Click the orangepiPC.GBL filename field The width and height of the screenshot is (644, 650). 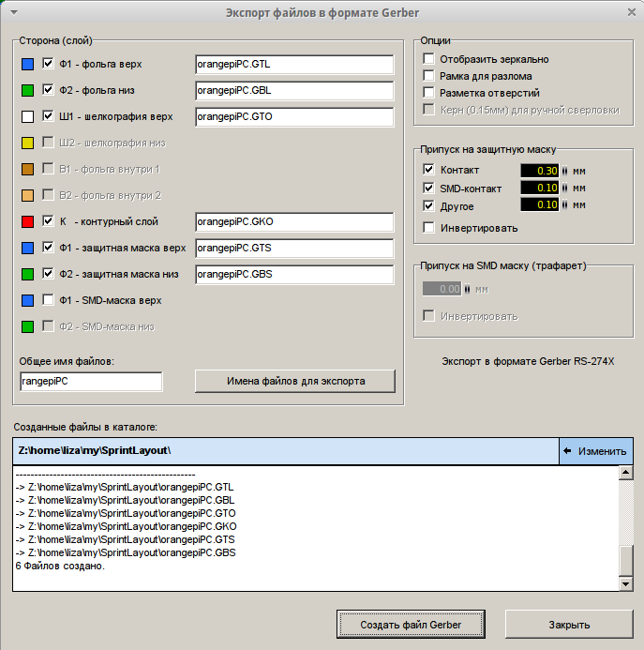[x=294, y=90]
